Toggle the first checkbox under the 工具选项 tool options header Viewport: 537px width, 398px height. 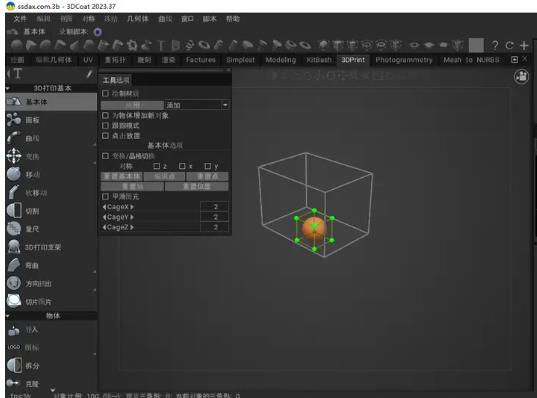pos(105,93)
